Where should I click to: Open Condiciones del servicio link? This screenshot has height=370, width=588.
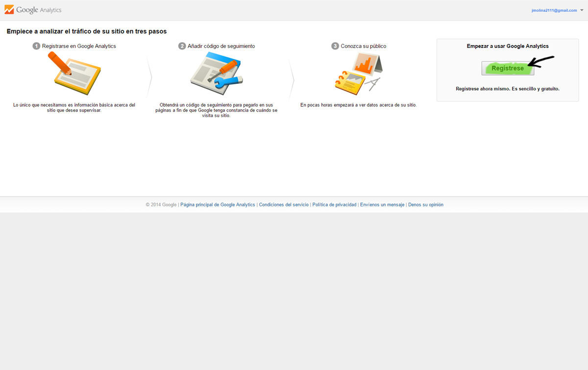tap(284, 205)
